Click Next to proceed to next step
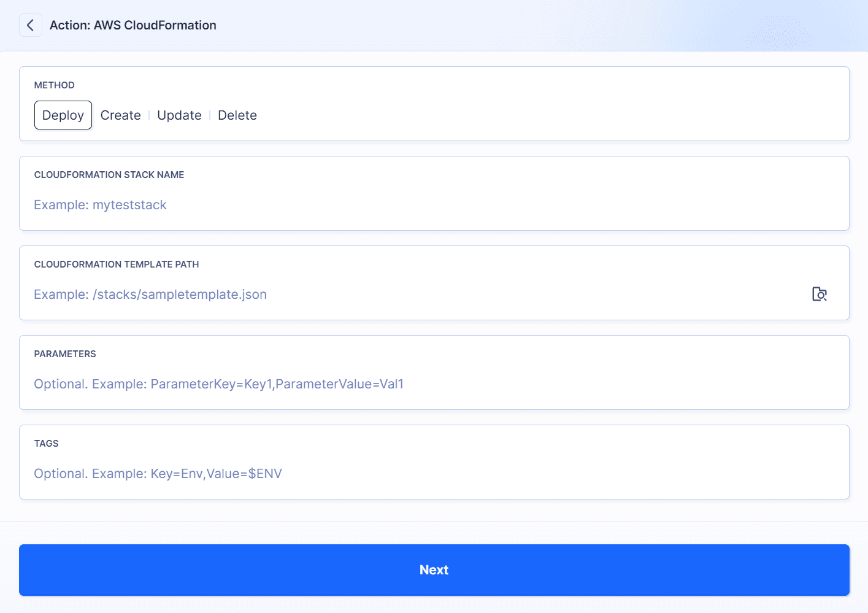Screen dimensions: 868x613 (434, 569)
